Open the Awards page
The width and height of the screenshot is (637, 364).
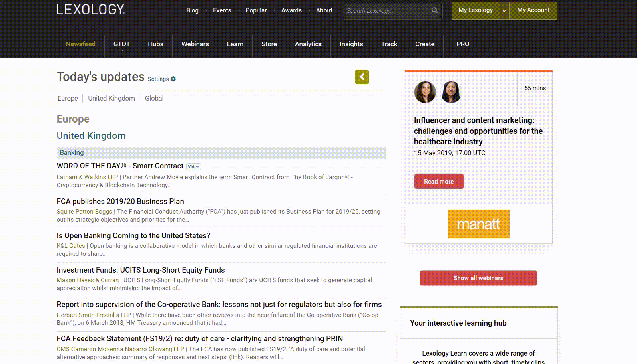click(291, 10)
